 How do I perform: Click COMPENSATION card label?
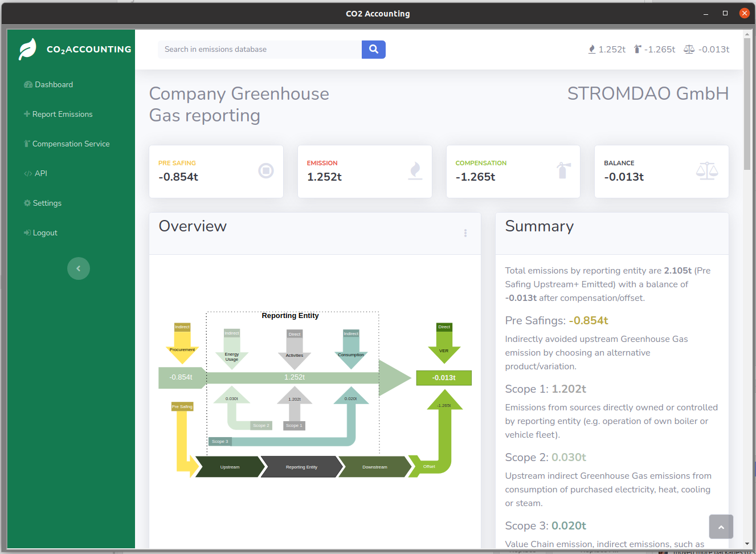pyautogui.click(x=481, y=163)
